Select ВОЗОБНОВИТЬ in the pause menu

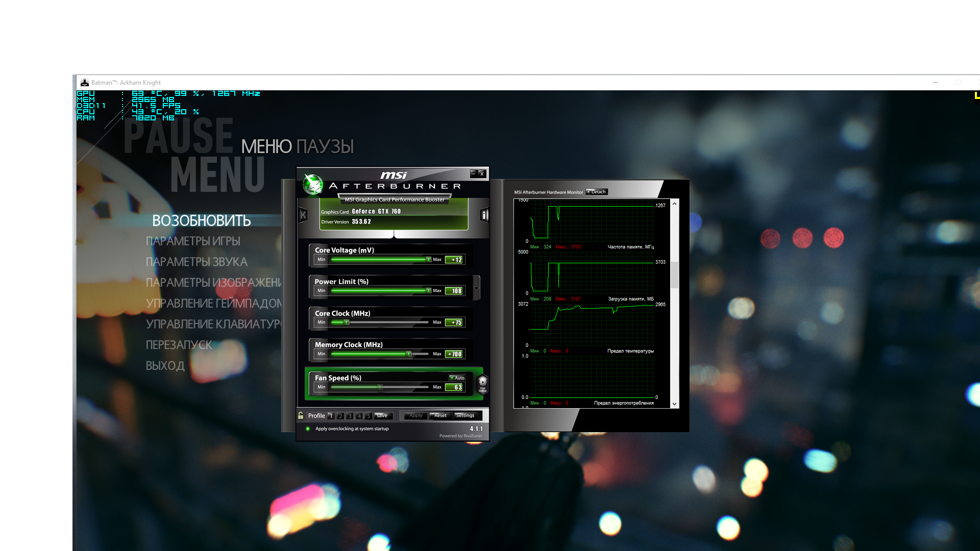(201, 220)
